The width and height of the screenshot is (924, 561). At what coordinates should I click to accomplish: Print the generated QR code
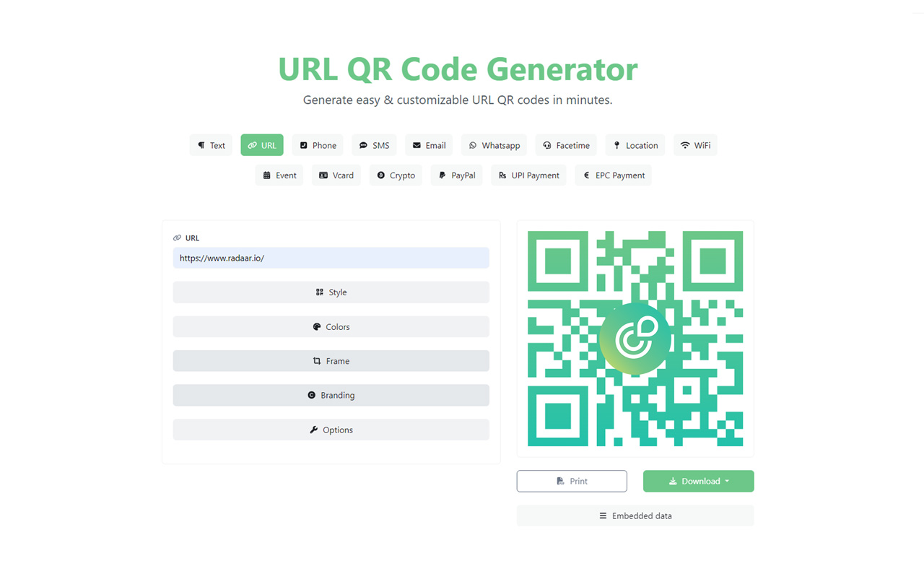[571, 481]
